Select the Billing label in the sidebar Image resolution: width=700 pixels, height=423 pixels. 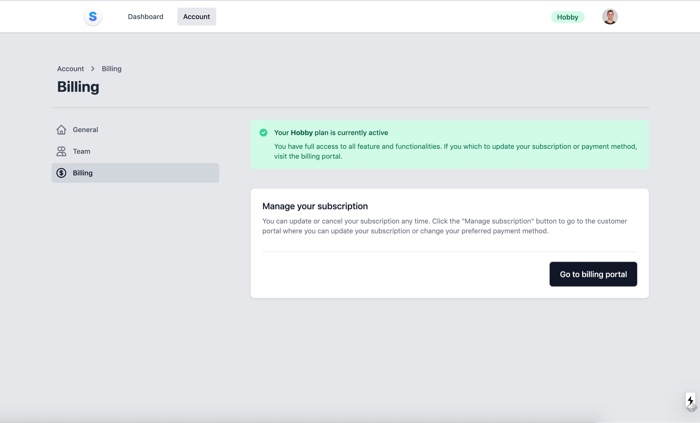pyautogui.click(x=82, y=173)
